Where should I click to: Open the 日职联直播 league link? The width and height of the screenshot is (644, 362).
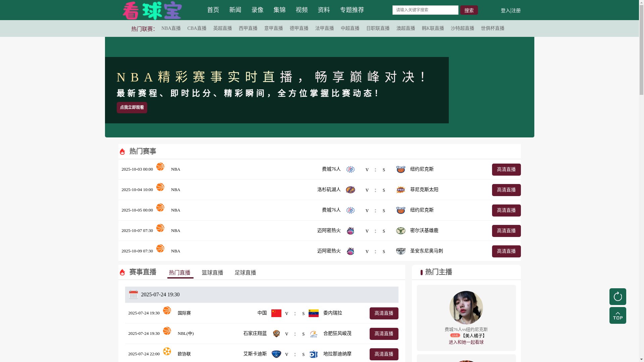[x=378, y=28]
